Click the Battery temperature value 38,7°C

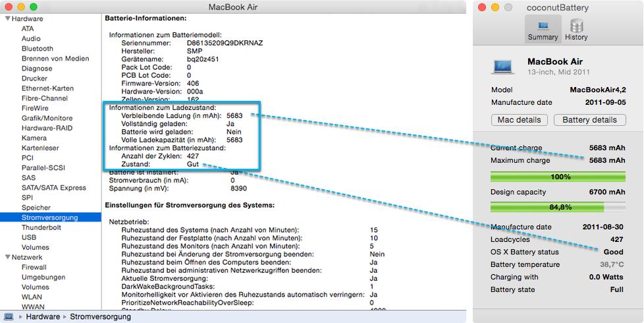pos(612,264)
